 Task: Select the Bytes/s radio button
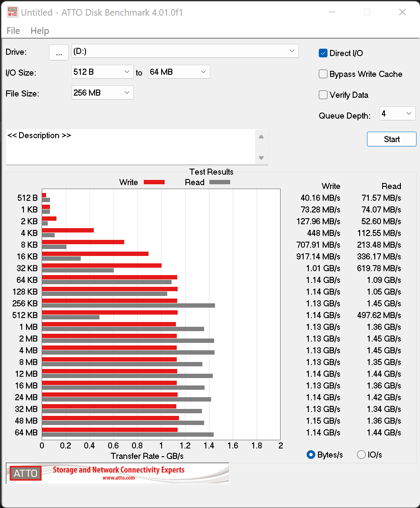tap(311, 455)
